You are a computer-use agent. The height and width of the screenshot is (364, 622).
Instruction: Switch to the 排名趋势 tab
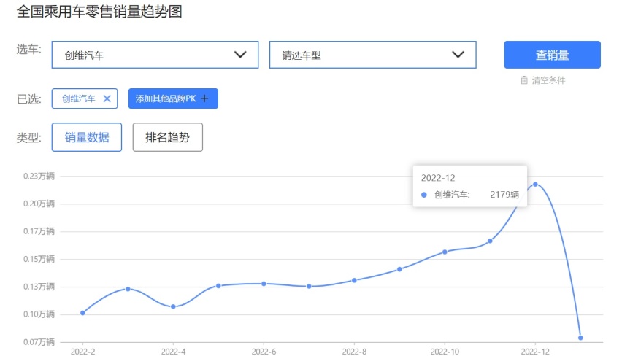tap(167, 137)
